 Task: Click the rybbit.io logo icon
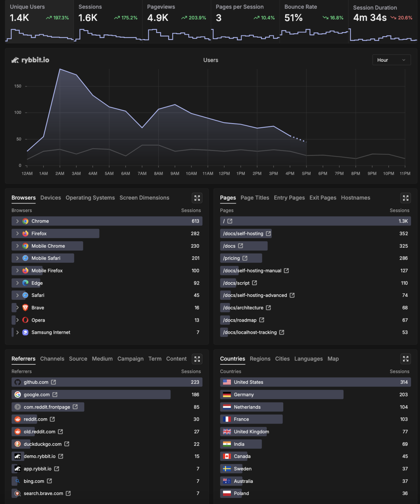(x=15, y=60)
